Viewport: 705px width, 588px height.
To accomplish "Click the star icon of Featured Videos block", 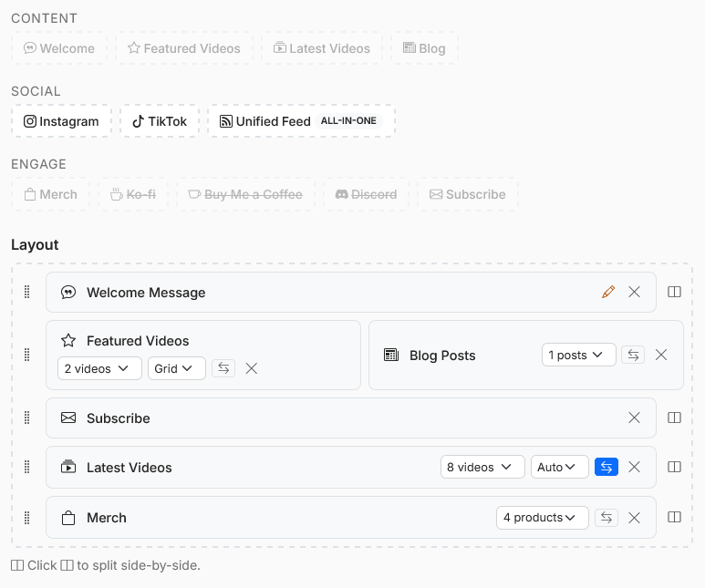I will pos(68,340).
